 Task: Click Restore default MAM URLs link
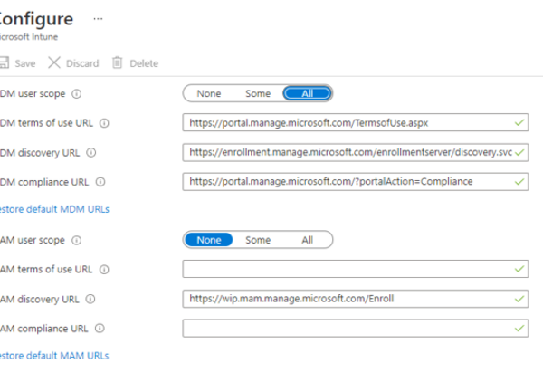pos(54,356)
